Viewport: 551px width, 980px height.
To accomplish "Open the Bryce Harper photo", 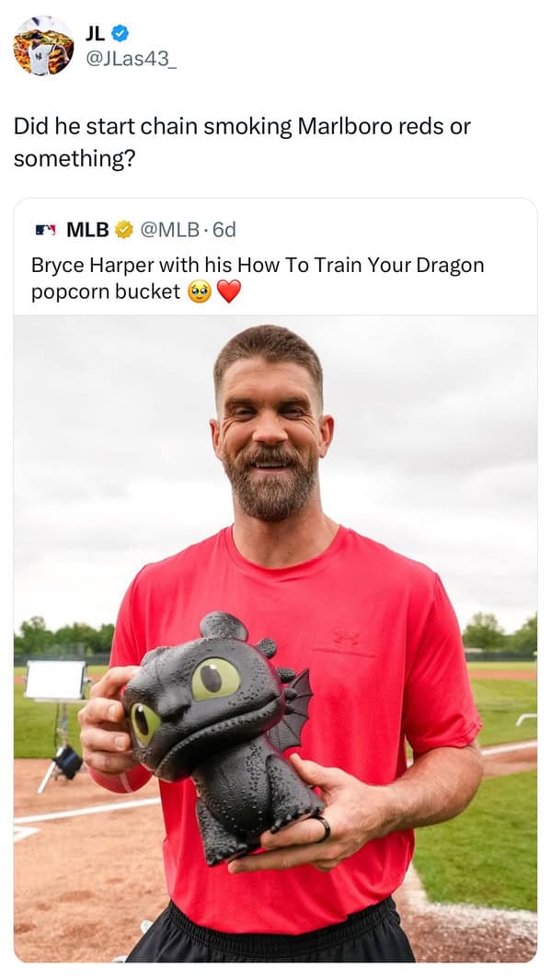I will click(x=275, y=638).
